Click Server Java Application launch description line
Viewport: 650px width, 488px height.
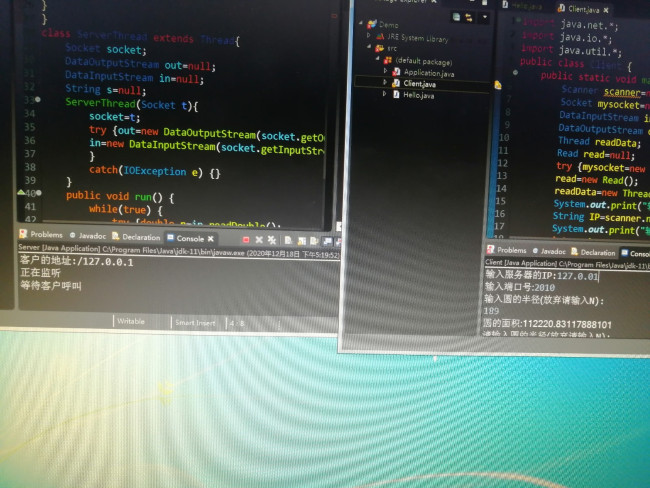(179, 251)
